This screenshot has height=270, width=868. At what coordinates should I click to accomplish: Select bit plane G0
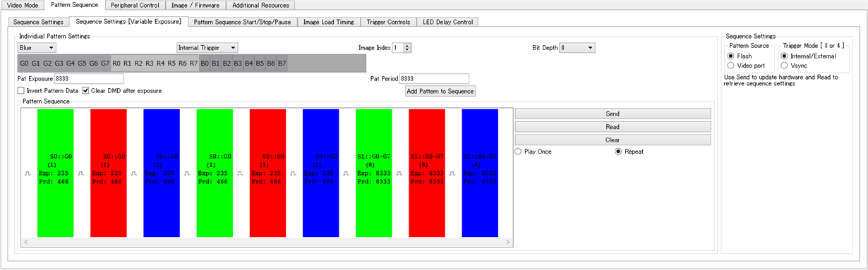[x=24, y=63]
